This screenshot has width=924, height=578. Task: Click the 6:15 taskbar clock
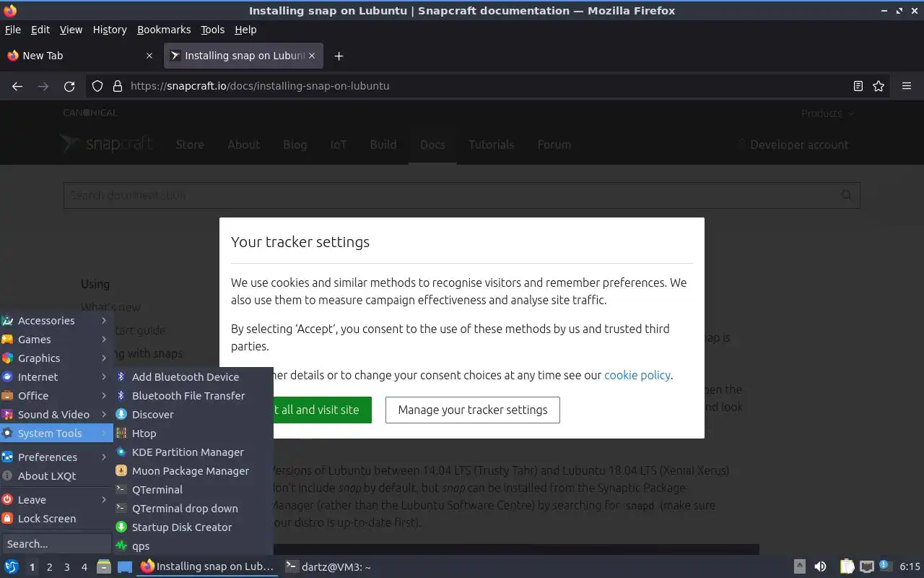coord(910,566)
